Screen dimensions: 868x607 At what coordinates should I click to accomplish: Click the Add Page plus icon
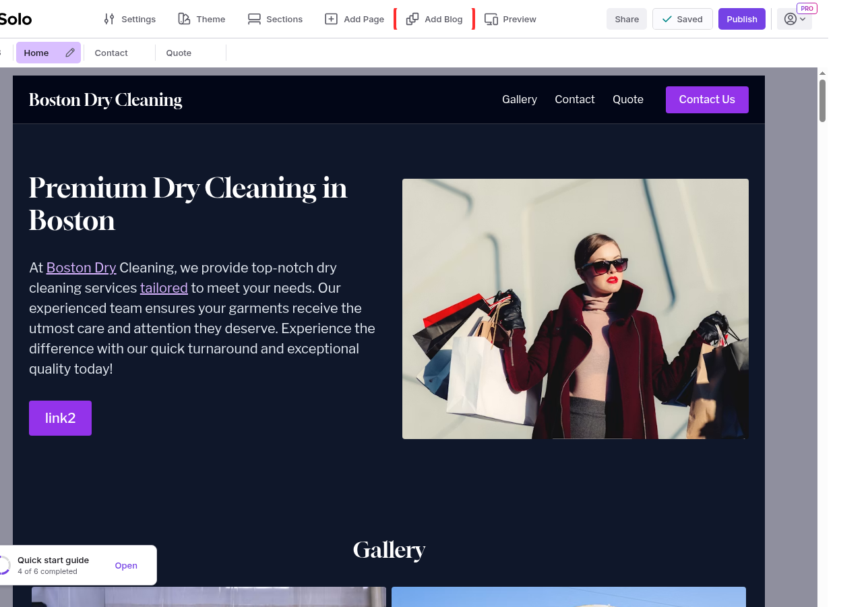click(331, 19)
